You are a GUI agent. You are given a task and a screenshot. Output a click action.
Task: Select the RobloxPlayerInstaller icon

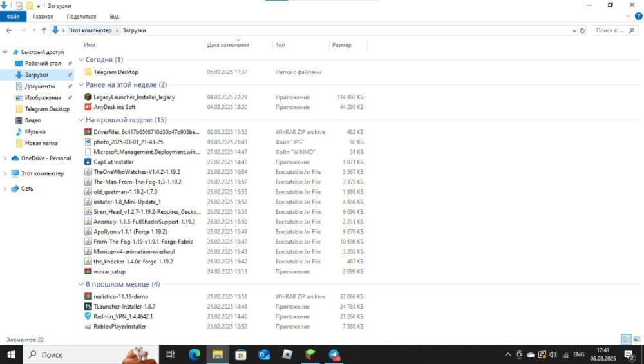point(88,327)
